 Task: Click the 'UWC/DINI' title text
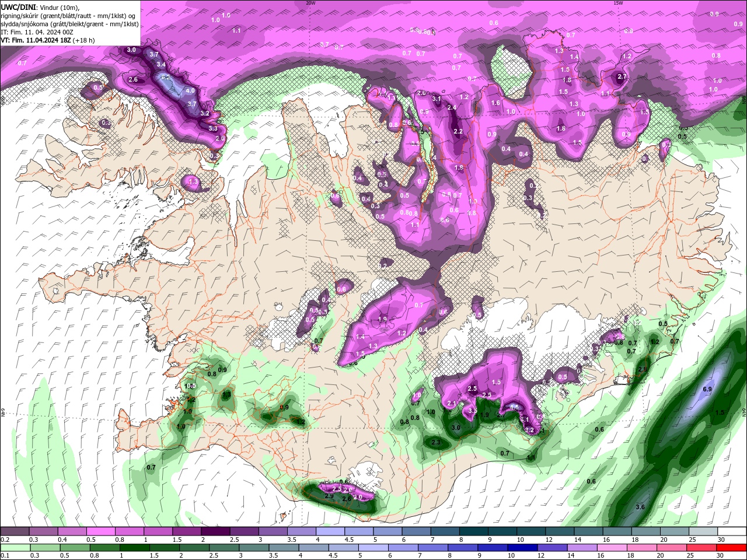point(18,7)
